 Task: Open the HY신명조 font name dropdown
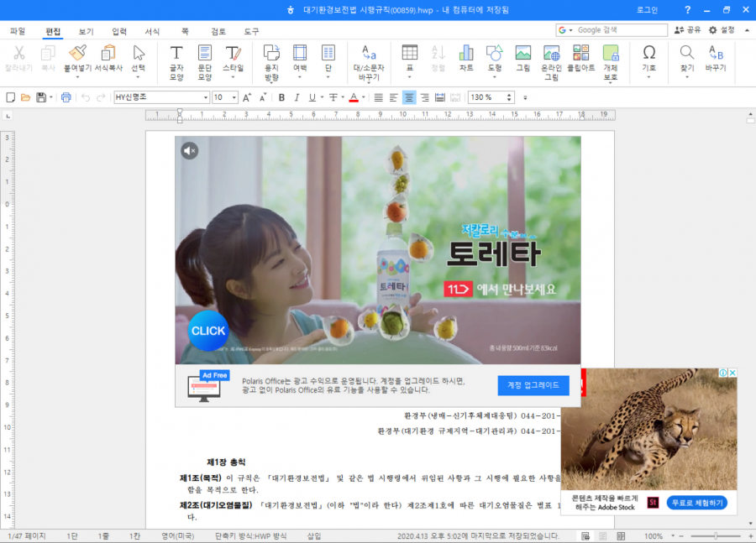(x=206, y=97)
